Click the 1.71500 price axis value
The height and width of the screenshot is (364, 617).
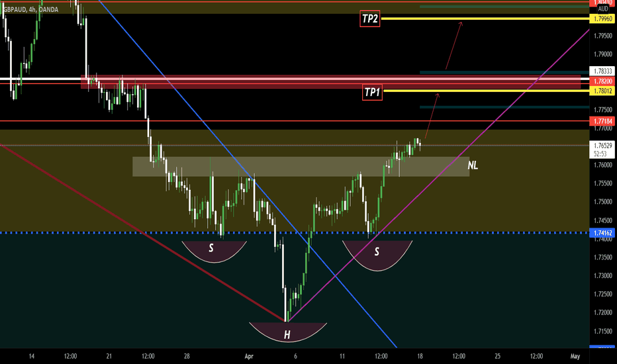(x=603, y=332)
